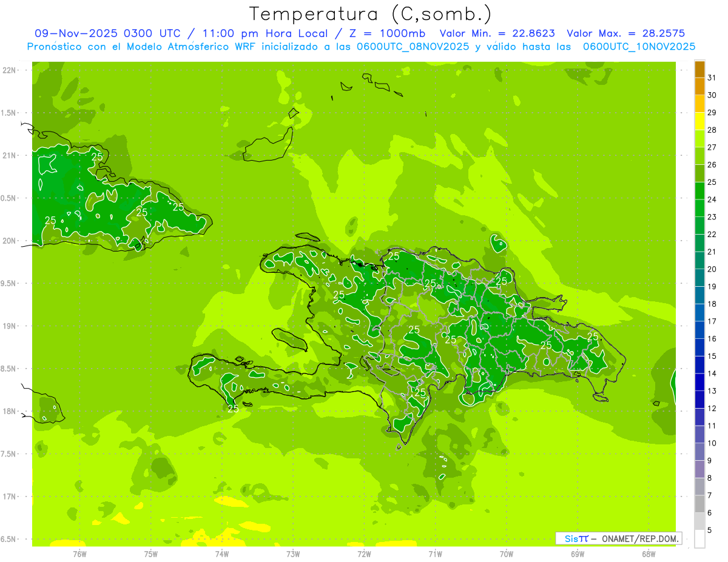Click the 74W longitude axis label

222,554
